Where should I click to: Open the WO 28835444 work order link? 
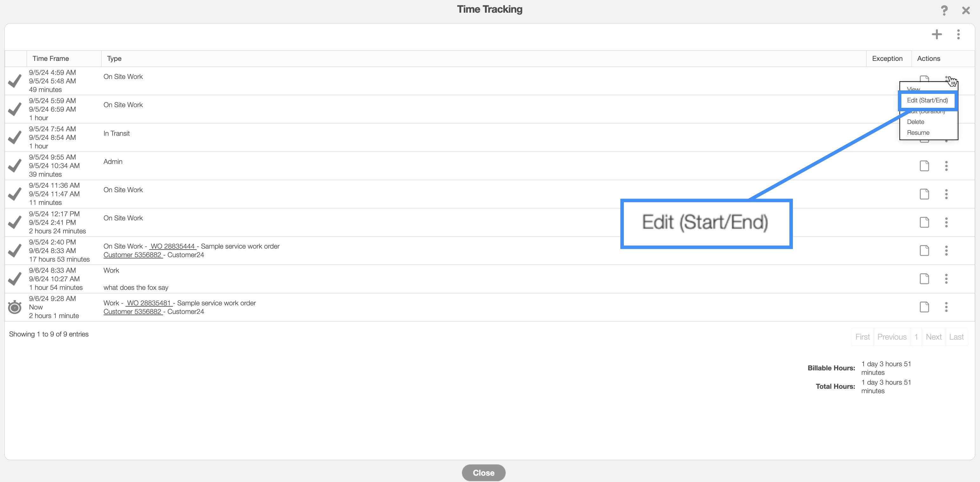(173, 246)
